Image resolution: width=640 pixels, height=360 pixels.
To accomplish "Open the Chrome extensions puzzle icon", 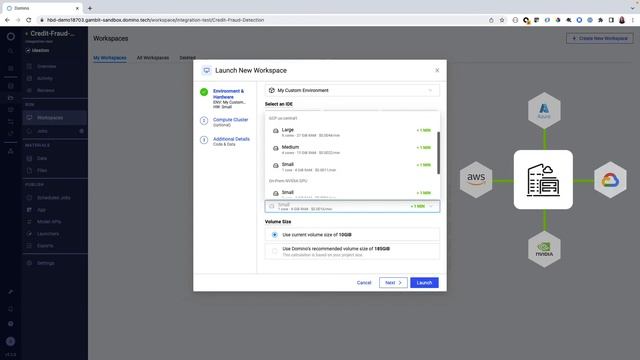I will [x=600, y=20].
